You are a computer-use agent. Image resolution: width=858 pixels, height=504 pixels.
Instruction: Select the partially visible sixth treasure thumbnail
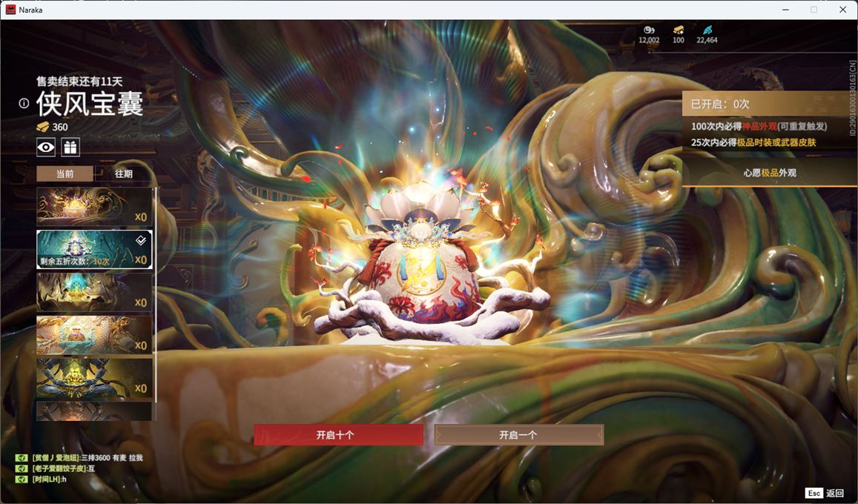[x=94, y=411]
